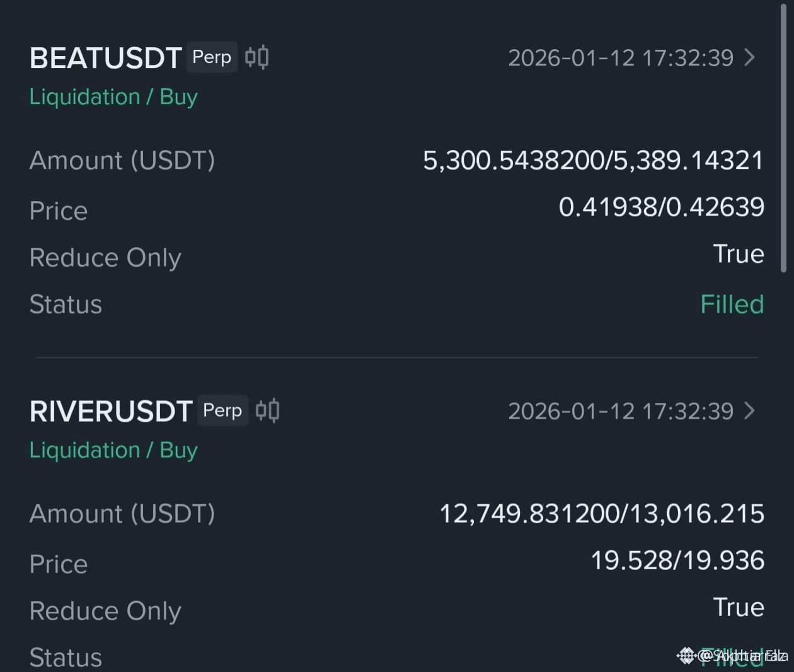The width and height of the screenshot is (794, 672).
Task: Open the RIVERUSDT pair title
Action: (111, 411)
